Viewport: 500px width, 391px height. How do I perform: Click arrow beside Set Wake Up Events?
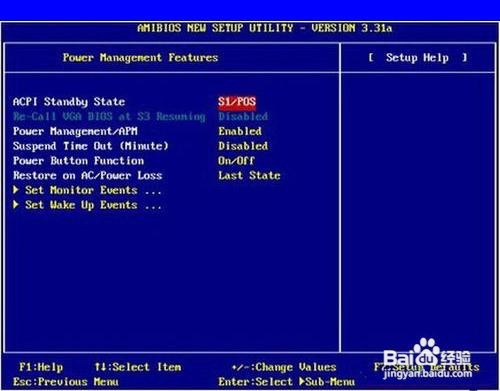(16, 205)
